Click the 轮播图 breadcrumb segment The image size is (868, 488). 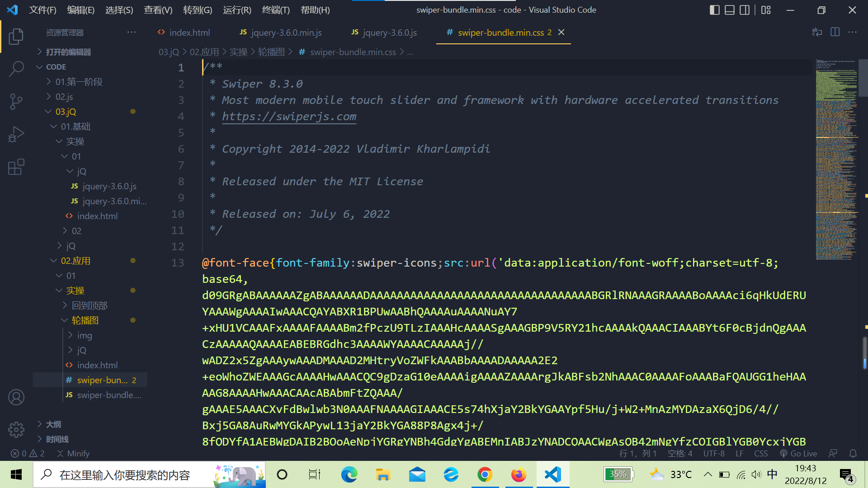[271, 52]
